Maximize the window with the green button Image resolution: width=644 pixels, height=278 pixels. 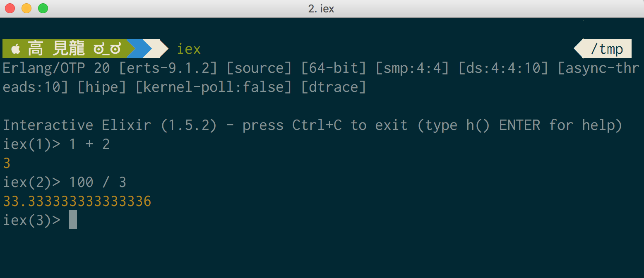pyautogui.click(x=43, y=8)
